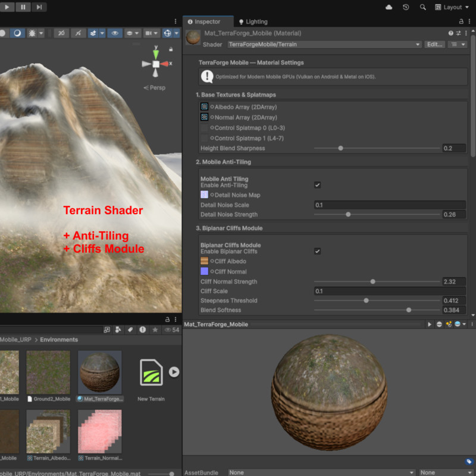
Task: Toggle the preview lighting icon
Action: point(449,324)
